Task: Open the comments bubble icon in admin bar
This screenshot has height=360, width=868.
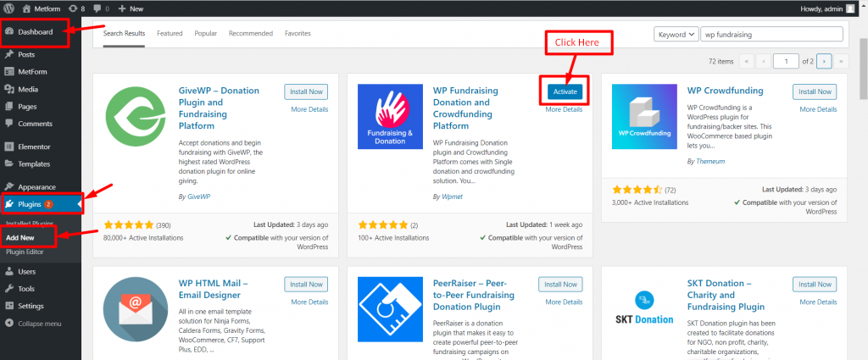Action: [97, 8]
